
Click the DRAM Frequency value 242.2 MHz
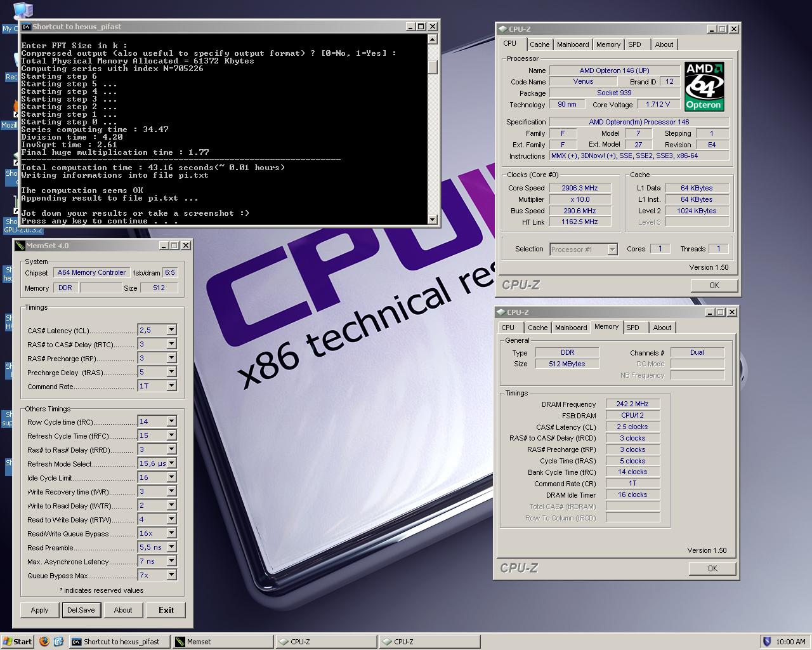click(x=632, y=404)
